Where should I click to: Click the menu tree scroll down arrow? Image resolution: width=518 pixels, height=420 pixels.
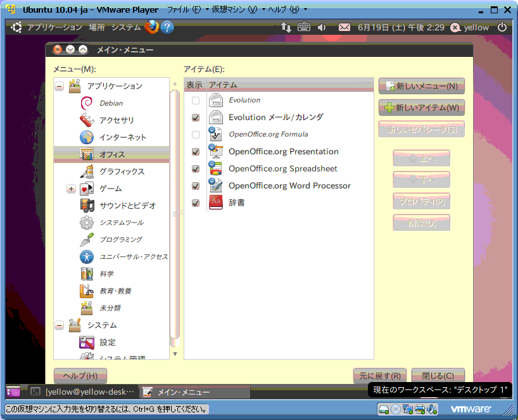(175, 354)
